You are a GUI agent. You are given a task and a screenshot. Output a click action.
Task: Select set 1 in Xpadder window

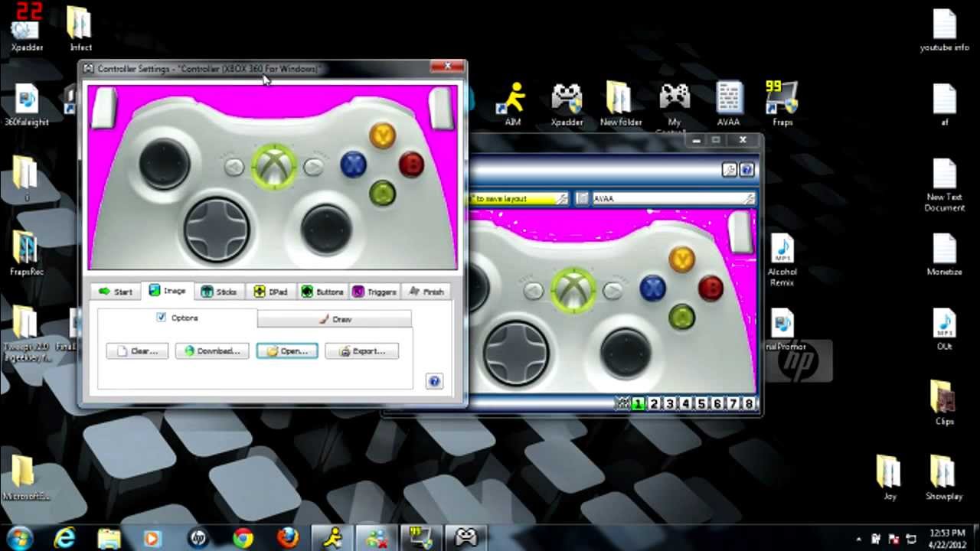pyautogui.click(x=638, y=404)
